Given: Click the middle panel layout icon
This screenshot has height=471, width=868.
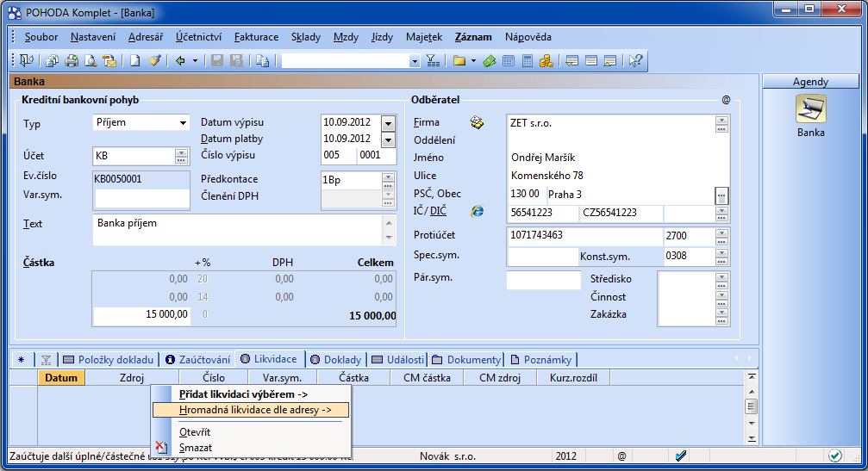Looking at the screenshot, I should [x=591, y=61].
